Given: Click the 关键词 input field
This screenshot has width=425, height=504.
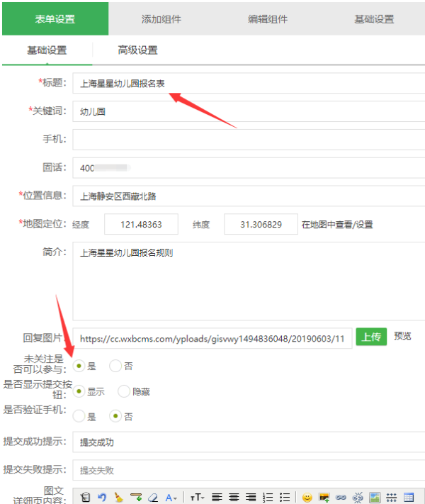Looking at the screenshot, I should click(x=249, y=111).
